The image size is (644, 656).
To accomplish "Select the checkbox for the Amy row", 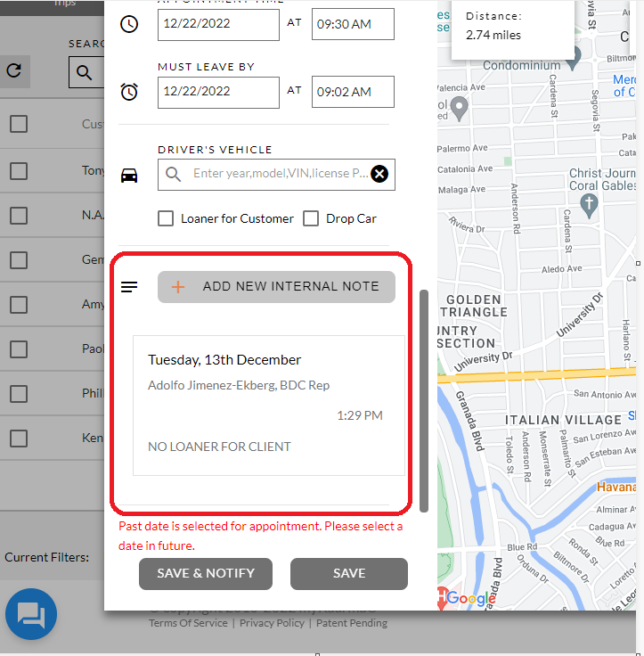I will (19, 305).
